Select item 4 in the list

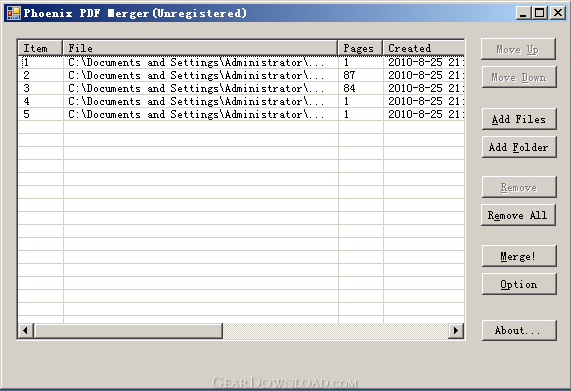tap(241, 101)
